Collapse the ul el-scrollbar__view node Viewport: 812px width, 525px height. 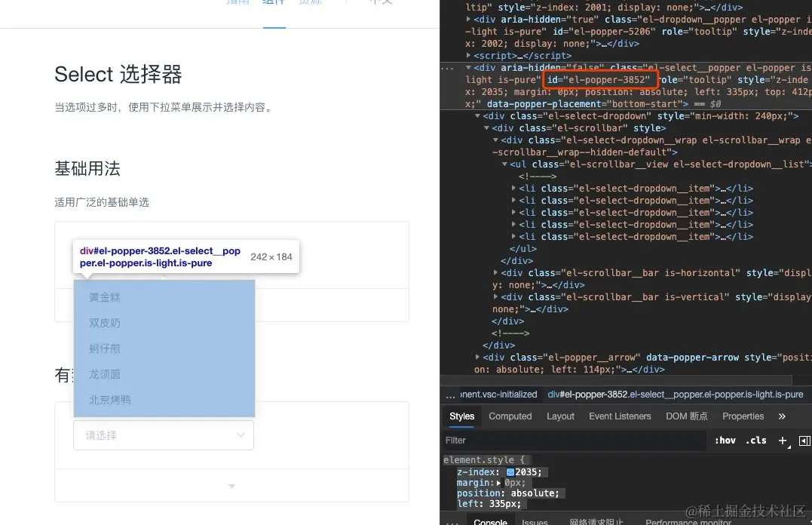(x=504, y=164)
